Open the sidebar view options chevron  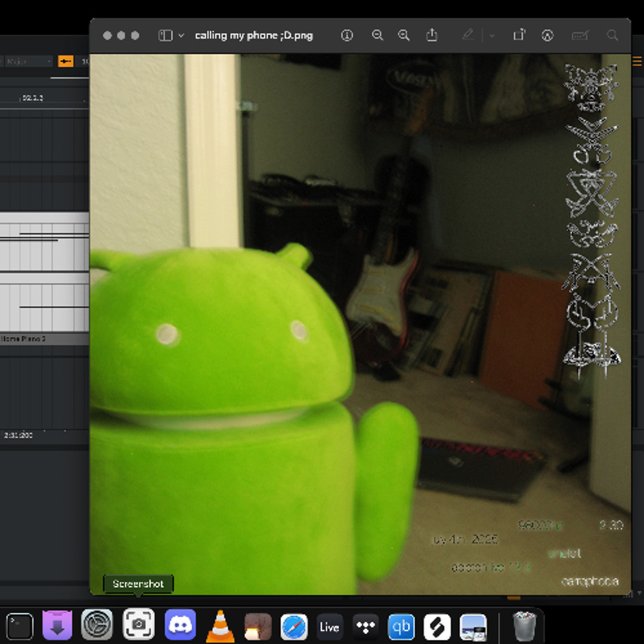(181, 36)
